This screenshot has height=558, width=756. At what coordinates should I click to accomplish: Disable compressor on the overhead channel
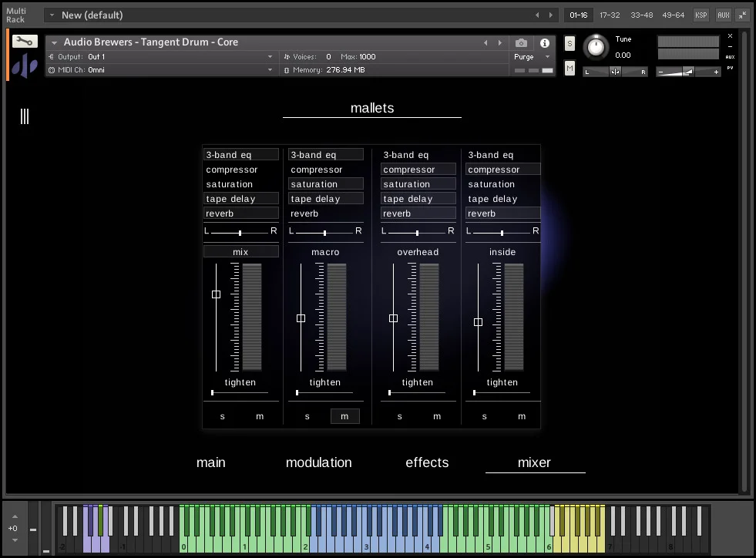[x=418, y=170]
